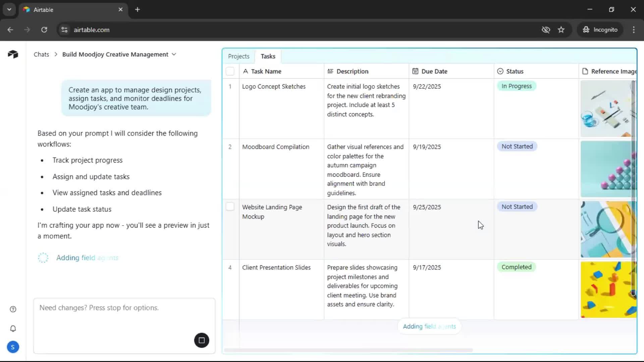This screenshot has height=362, width=644.
Task: Select the Airtable browser tab
Action: pos(73,10)
